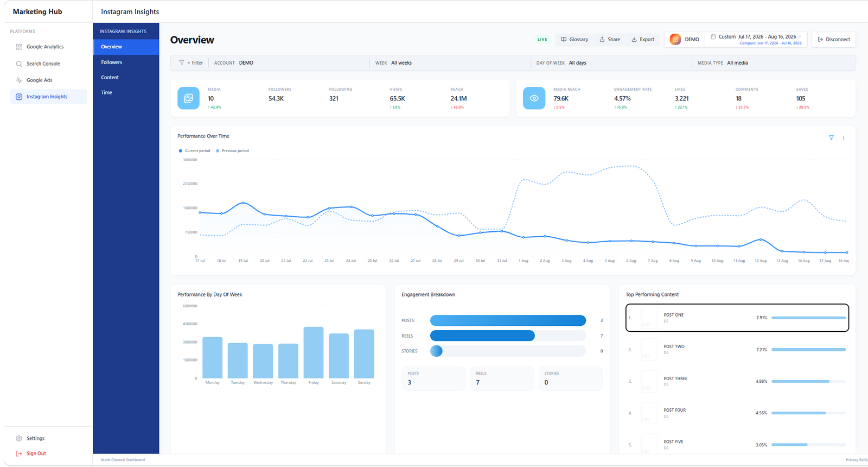Viewport: 868px width, 467px height.
Task: Open the Settings link
Action: click(36, 438)
